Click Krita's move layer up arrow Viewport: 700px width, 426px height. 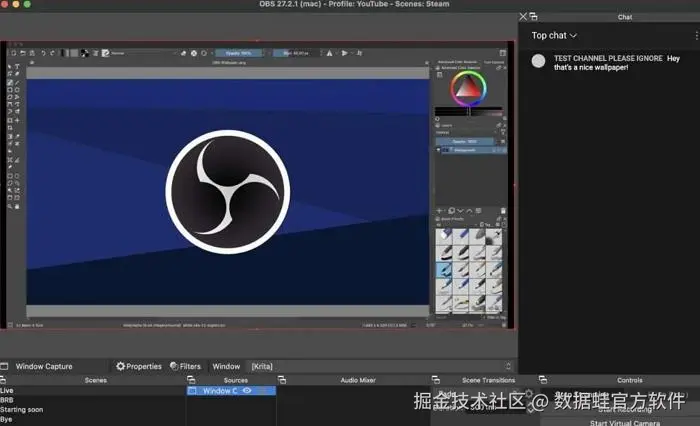pyautogui.click(x=469, y=211)
